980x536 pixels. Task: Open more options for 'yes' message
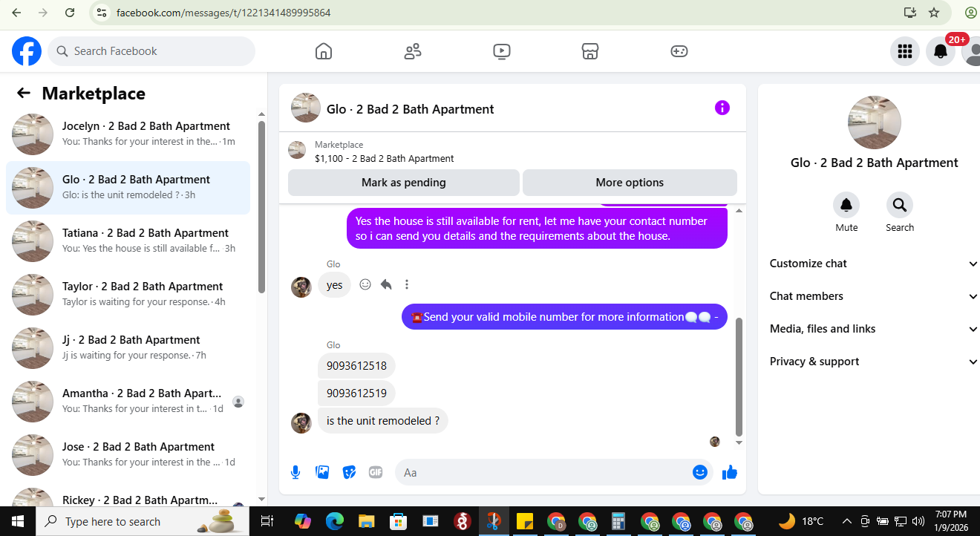click(407, 284)
